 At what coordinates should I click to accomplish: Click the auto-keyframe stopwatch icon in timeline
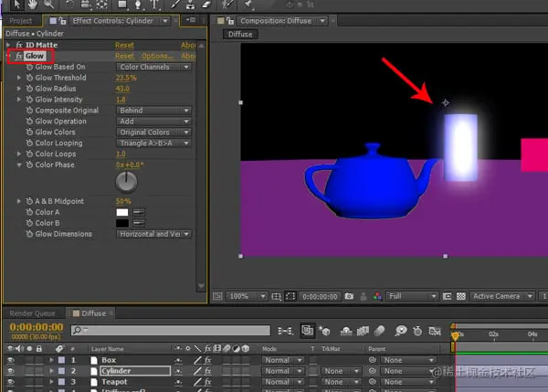pyautogui.click(x=417, y=331)
